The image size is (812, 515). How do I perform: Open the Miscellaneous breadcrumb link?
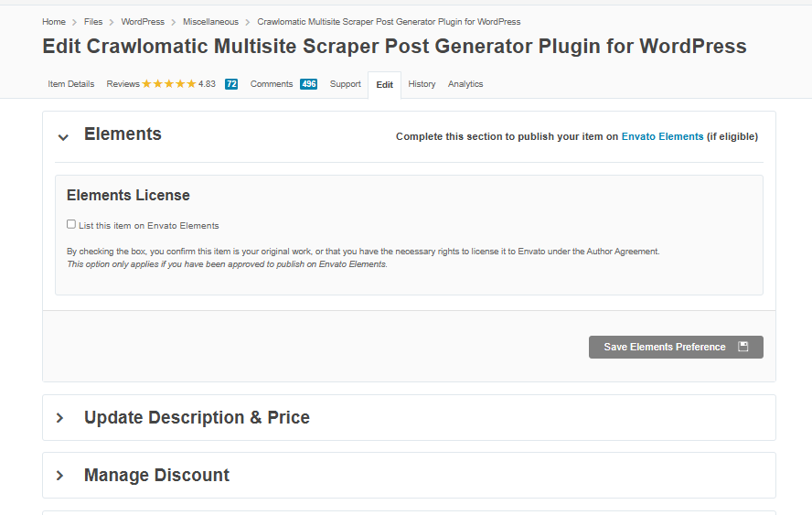coord(210,22)
